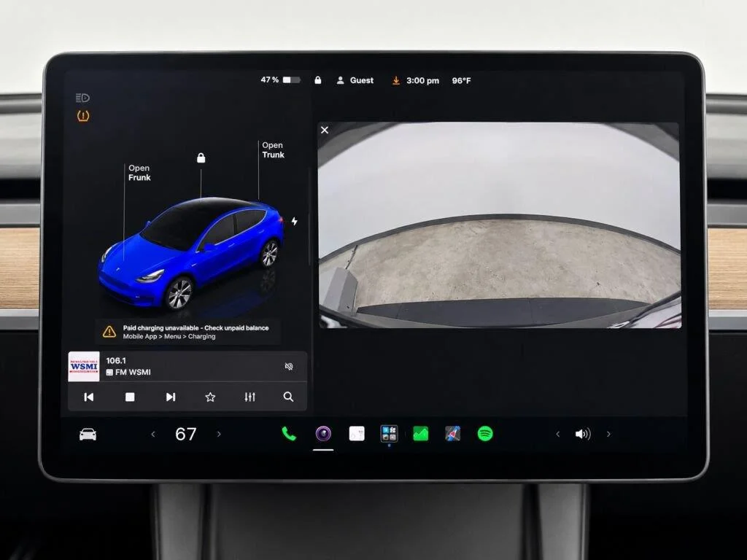747x560 pixels.
Task: Increase volume with the right chevron
Action: click(x=608, y=435)
